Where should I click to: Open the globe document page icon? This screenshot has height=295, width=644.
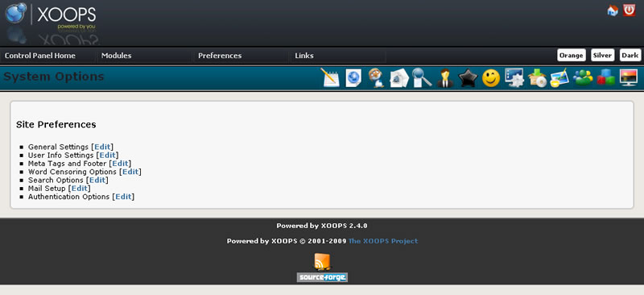(353, 77)
